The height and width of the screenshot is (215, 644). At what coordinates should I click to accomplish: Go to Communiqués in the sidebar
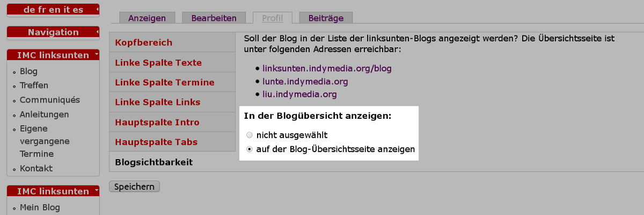(x=49, y=100)
